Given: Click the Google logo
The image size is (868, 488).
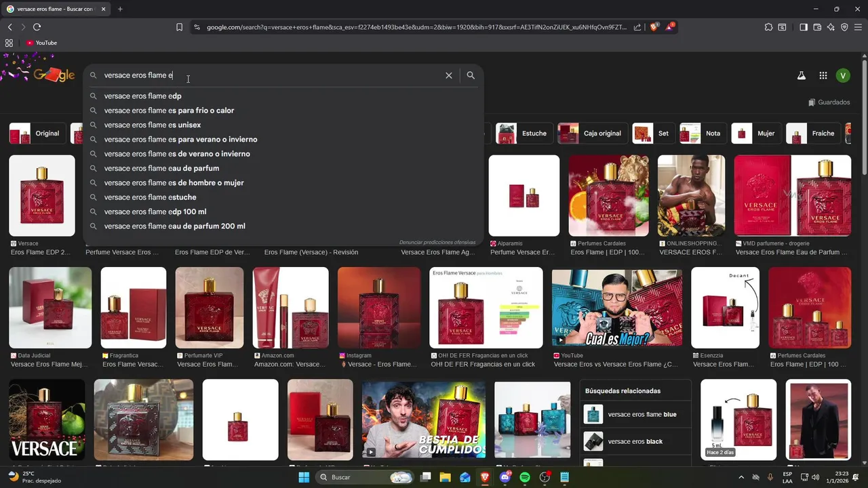Looking at the screenshot, I should coord(53,75).
